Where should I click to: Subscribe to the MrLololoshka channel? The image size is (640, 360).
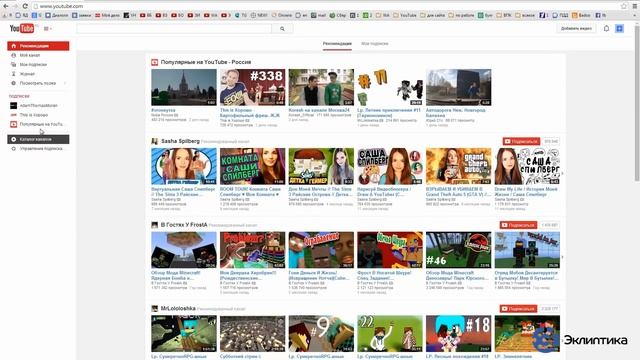point(518,309)
